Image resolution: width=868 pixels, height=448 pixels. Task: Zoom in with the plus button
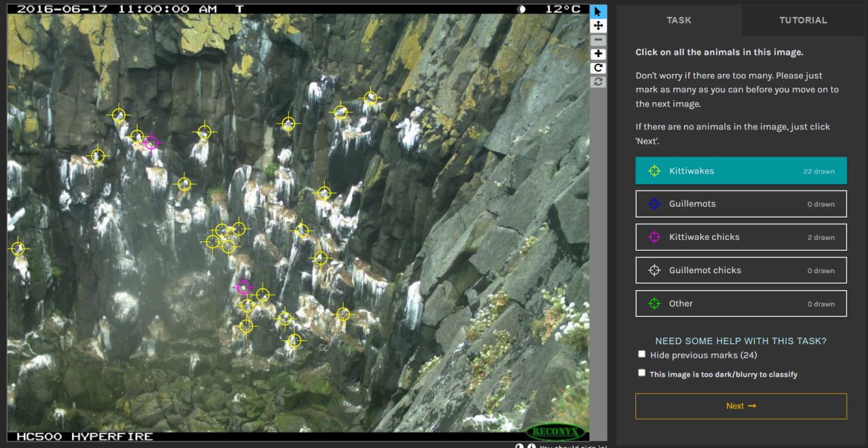click(x=598, y=54)
